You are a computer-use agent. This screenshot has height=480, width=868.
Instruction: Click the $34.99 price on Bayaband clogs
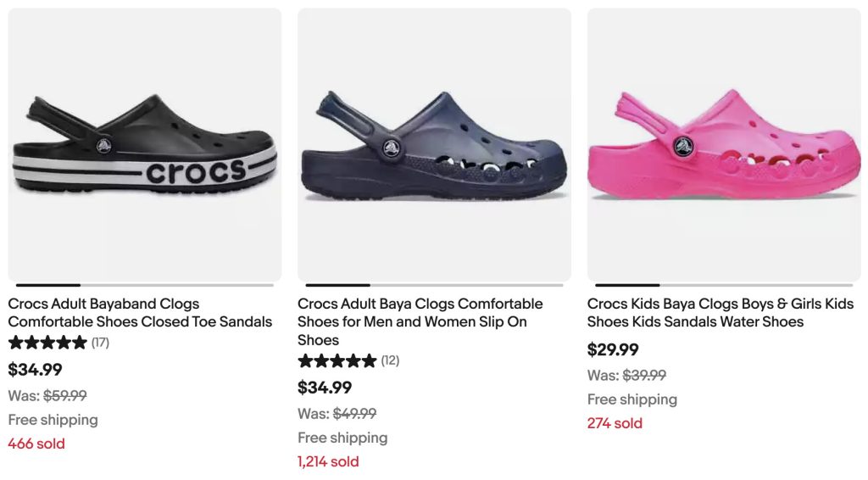35,369
